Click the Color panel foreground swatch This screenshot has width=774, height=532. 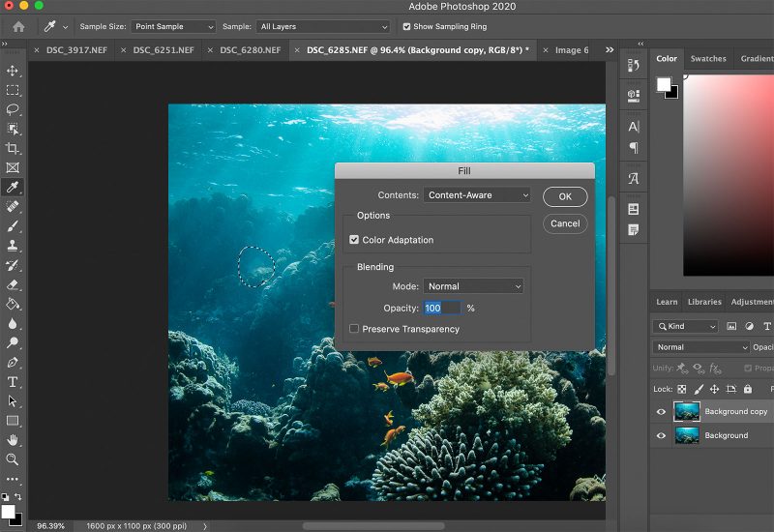pos(664,84)
